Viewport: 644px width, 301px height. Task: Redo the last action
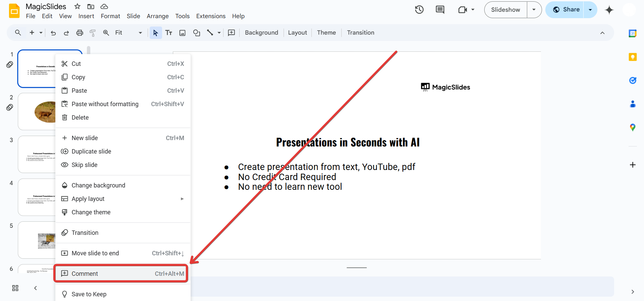pos(66,33)
